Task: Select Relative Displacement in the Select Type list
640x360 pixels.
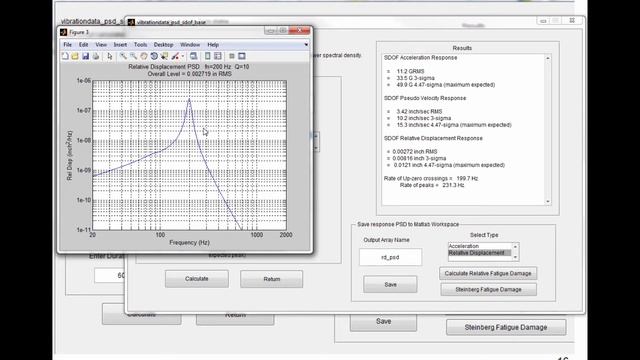Action: coord(480,253)
